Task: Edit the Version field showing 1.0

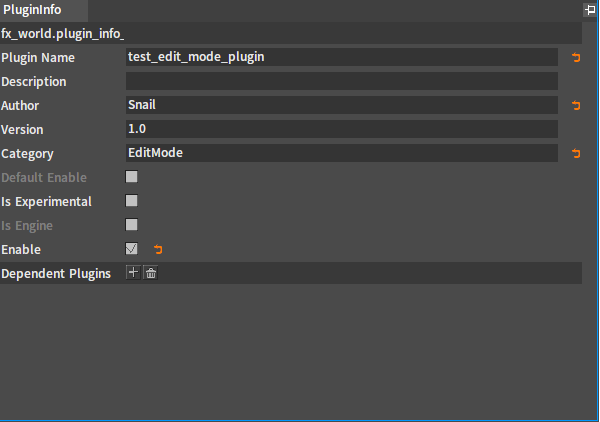Action: pos(342,129)
